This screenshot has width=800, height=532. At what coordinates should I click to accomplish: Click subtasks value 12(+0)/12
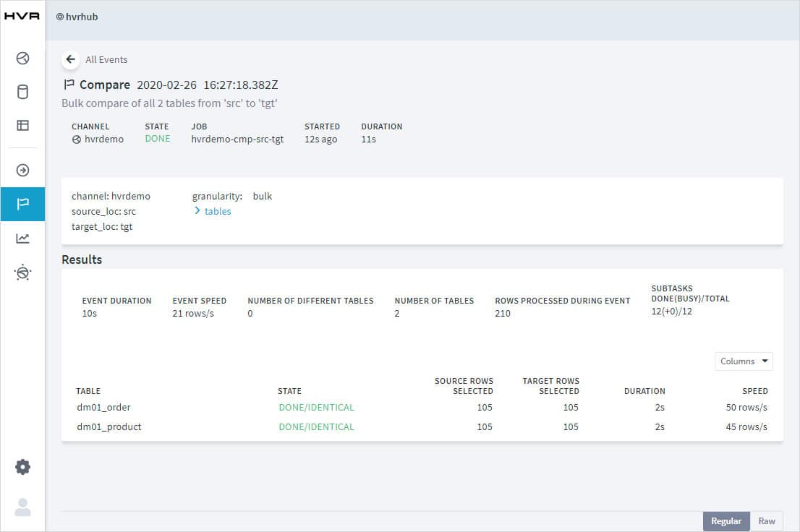[671, 311]
